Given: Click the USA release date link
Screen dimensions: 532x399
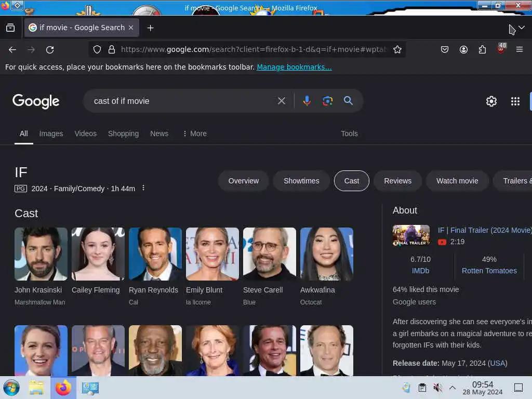Looking at the screenshot, I should pyautogui.click(x=497, y=363).
